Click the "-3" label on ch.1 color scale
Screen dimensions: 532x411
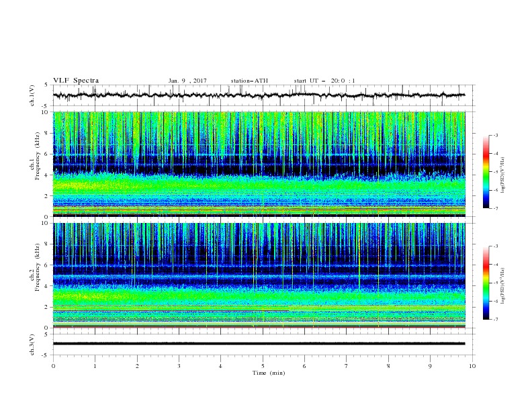(x=496, y=135)
